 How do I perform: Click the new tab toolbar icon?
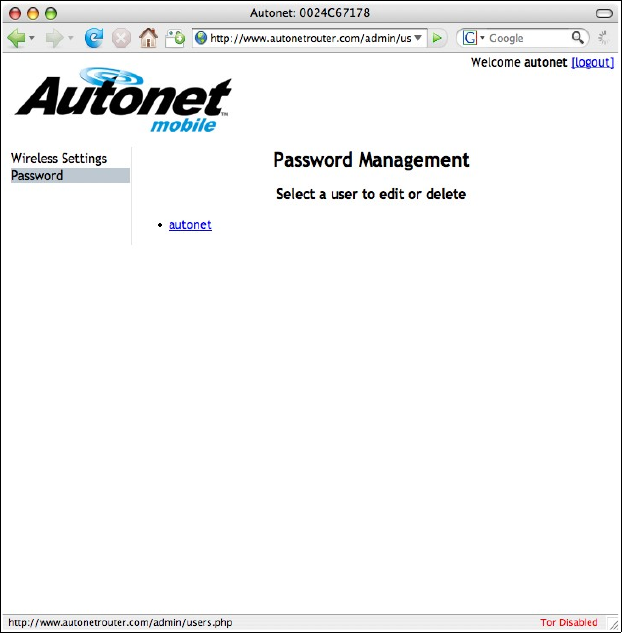175,38
